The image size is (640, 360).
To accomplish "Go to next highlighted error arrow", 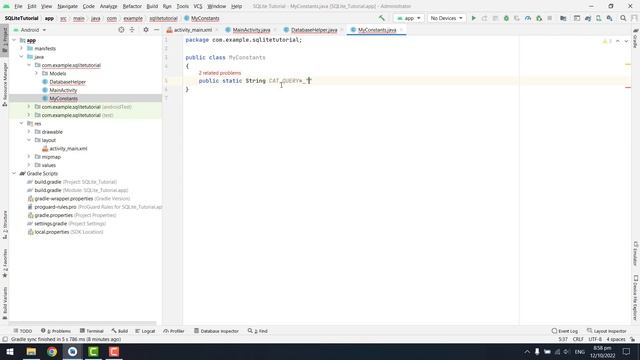I will (626, 41).
